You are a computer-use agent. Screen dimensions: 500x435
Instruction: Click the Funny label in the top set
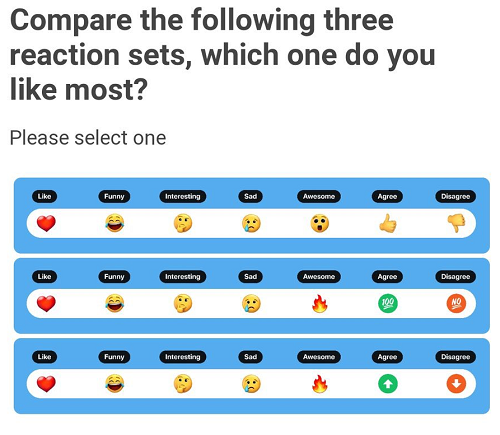114,196
